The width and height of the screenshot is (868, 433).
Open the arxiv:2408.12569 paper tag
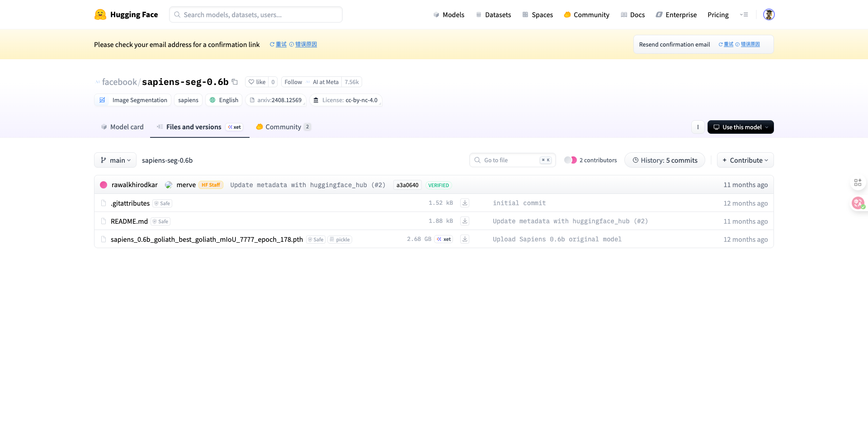[276, 100]
